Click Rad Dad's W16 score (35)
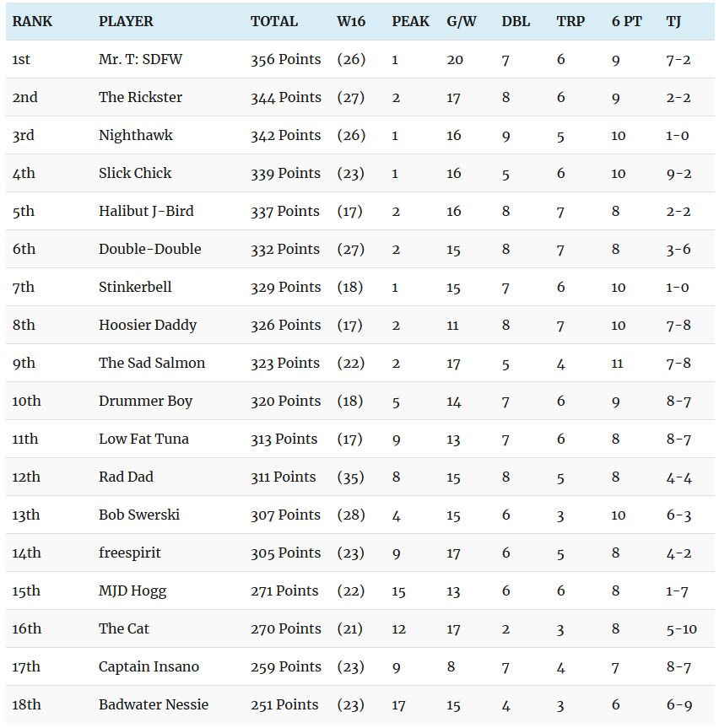The height and width of the screenshot is (728, 719). click(350, 477)
